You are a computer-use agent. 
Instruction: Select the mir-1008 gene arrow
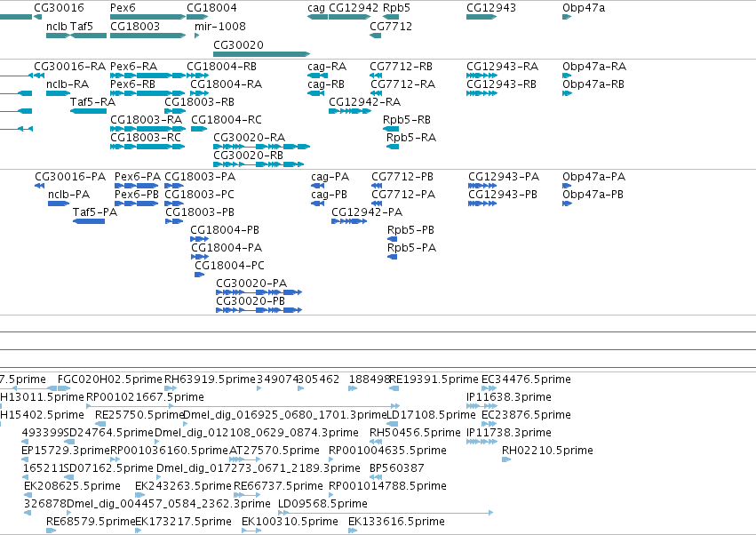pos(196,36)
